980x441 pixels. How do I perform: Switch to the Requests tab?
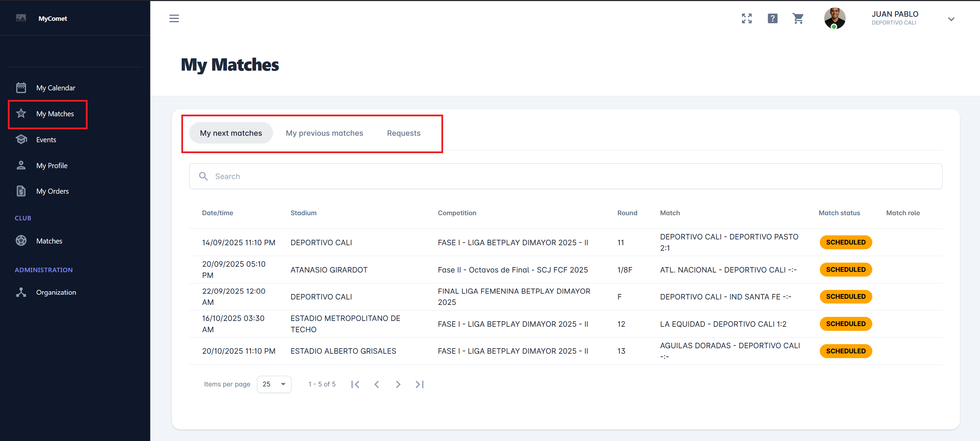[x=404, y=133]
